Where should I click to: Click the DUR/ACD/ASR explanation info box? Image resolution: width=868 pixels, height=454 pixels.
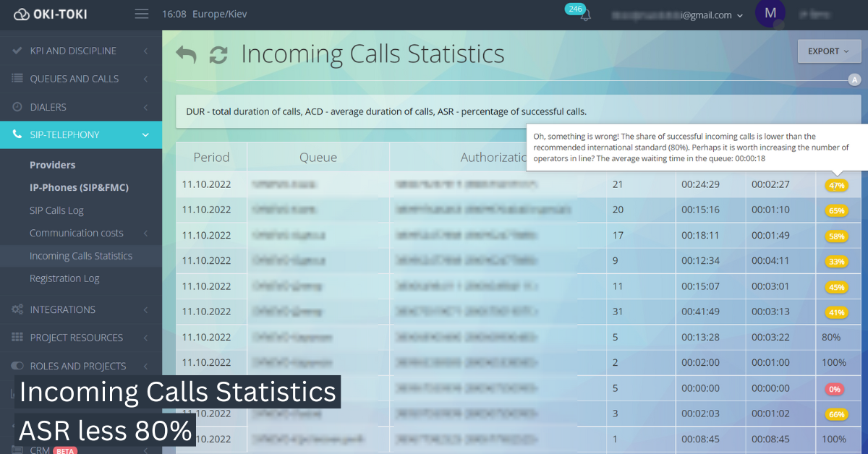coord(519,111)
